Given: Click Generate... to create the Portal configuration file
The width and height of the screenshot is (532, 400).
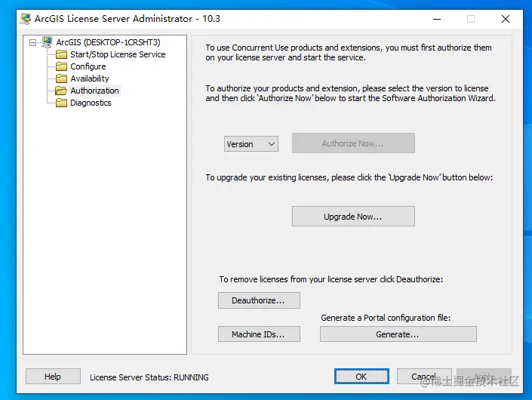Looking at the screenshot, I should click(398, 334).
